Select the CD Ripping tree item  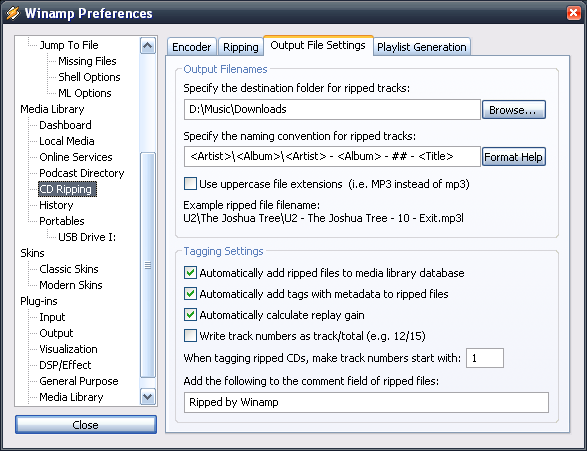[x=67, y=189]
